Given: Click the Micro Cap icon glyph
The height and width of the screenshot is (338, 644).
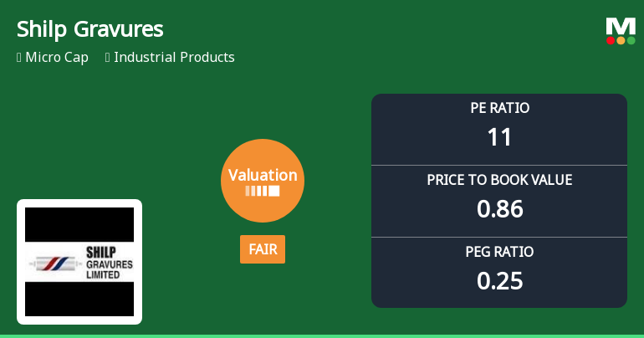Looking at the screenshot, I should point(19,58).
